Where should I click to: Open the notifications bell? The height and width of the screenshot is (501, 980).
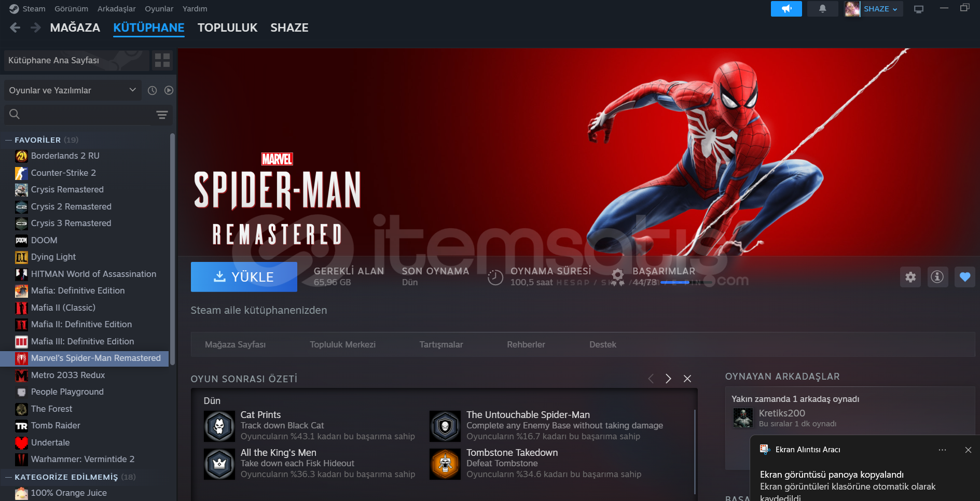click(x=822, y=9)
